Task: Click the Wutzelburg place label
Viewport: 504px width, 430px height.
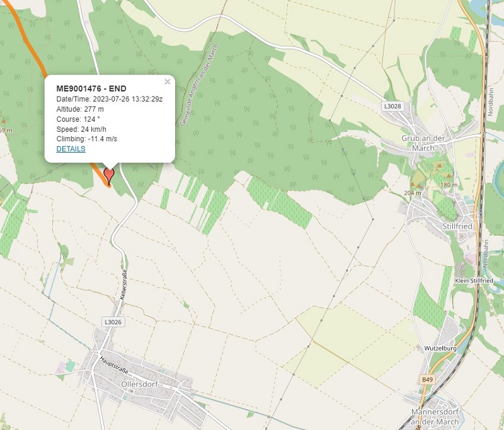Action: (x=440, y=348)
